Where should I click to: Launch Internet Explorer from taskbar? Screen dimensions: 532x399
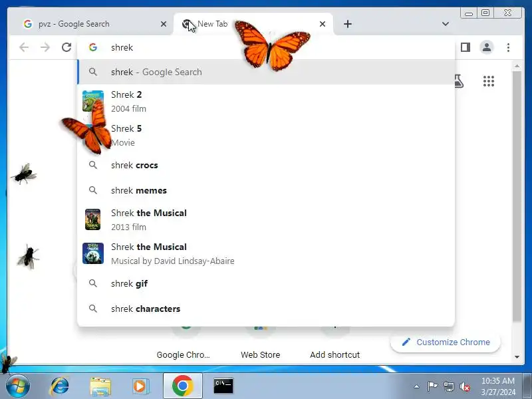point(59,386)
